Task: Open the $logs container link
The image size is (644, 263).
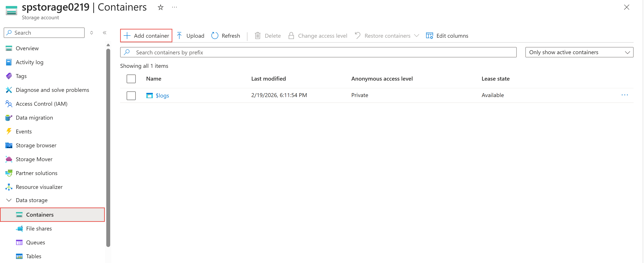Action: click(162, 96)
